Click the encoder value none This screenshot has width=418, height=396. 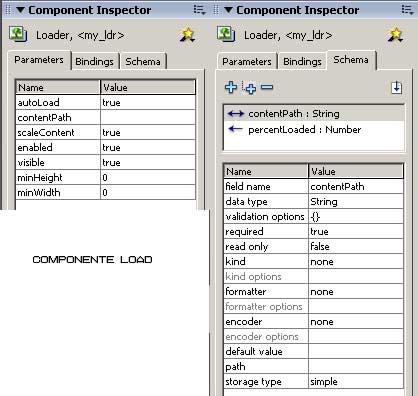point(356,321)
